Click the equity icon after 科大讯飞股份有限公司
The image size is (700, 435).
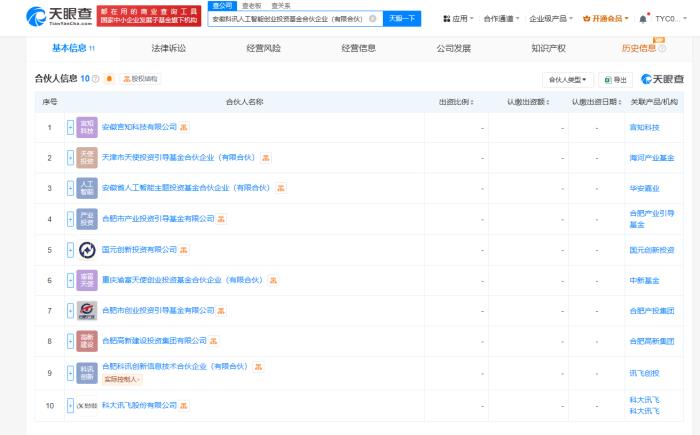183,406
